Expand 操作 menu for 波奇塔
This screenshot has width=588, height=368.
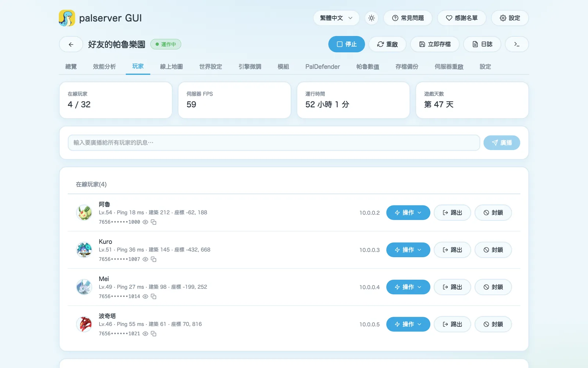408,324
